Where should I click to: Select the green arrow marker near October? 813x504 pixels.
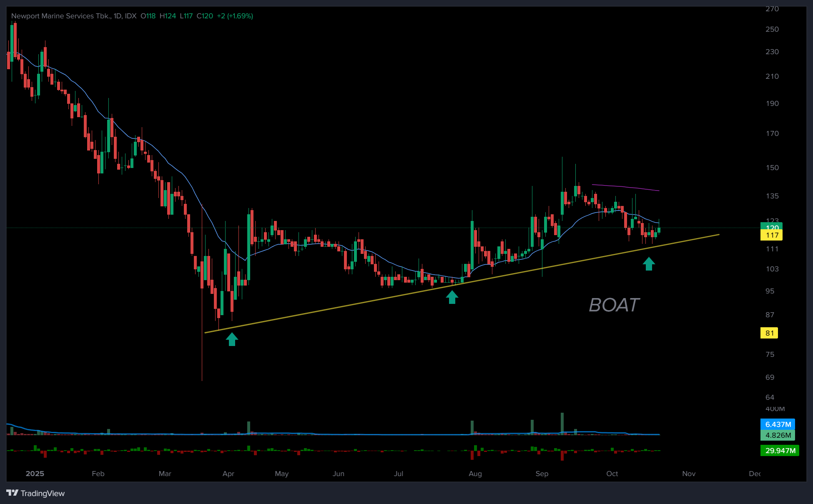649,263
